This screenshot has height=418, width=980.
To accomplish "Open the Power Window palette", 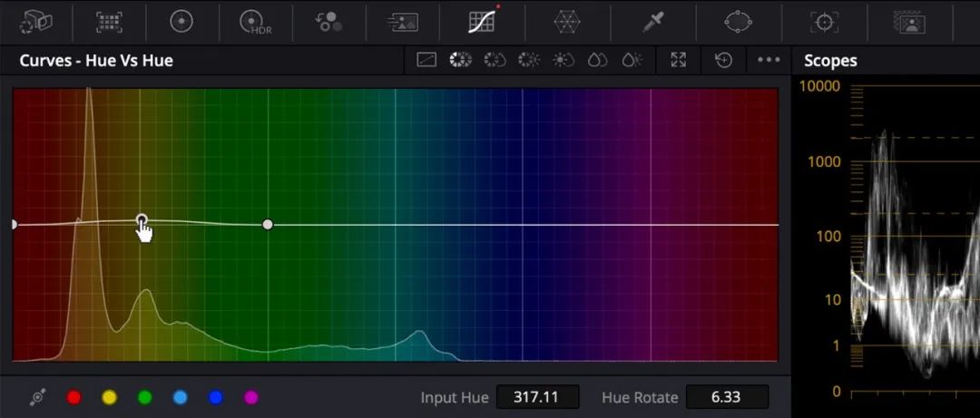I will pos(740,22).
